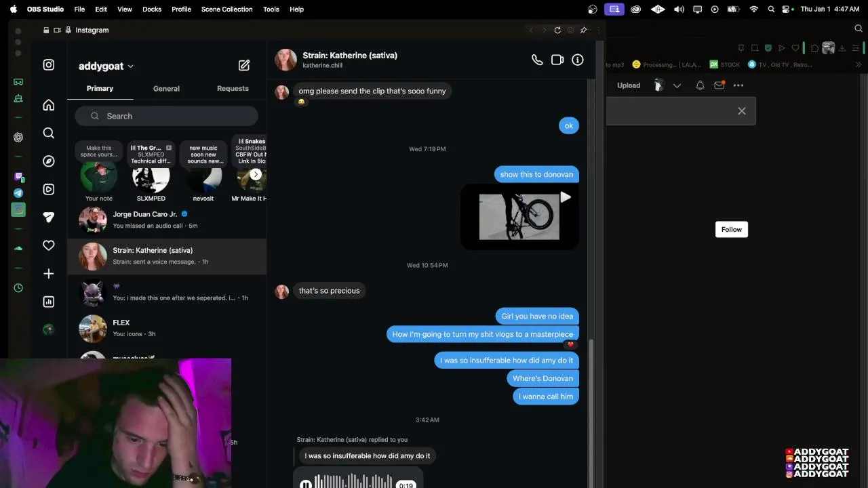The height and width of the screenshot is (488, 868).
Task: Open the Dashboard chart icon
Action: [49, 302]
